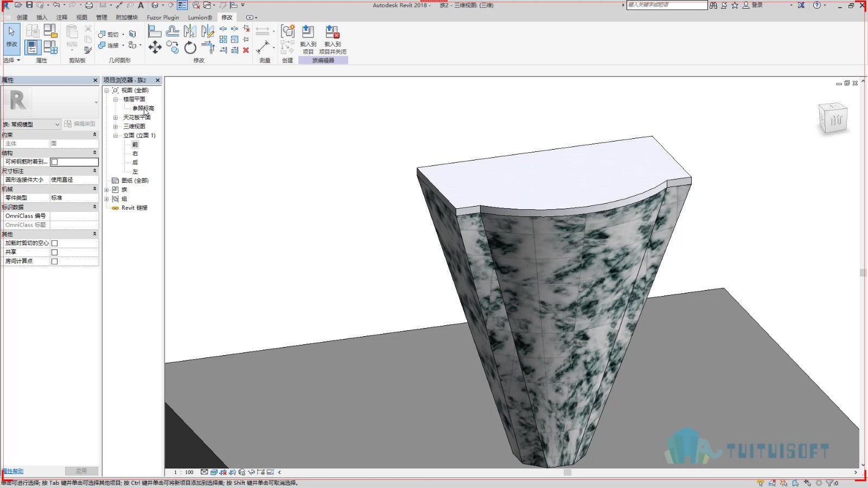868x488 pixels.
Task: Collapse the 立面 (立面 1) tree node
Action: (115, 136)
